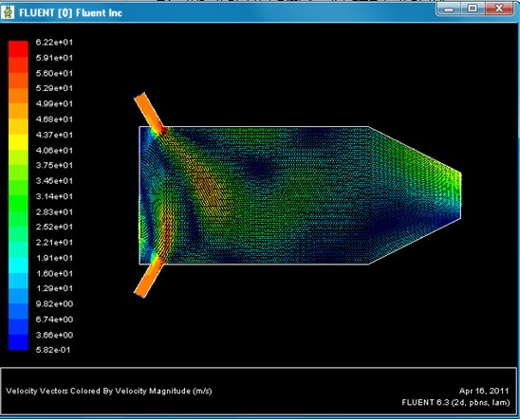Maximize the FLUENT window
The height and width of the screenshot is (420, 520).
click(473, 9)
